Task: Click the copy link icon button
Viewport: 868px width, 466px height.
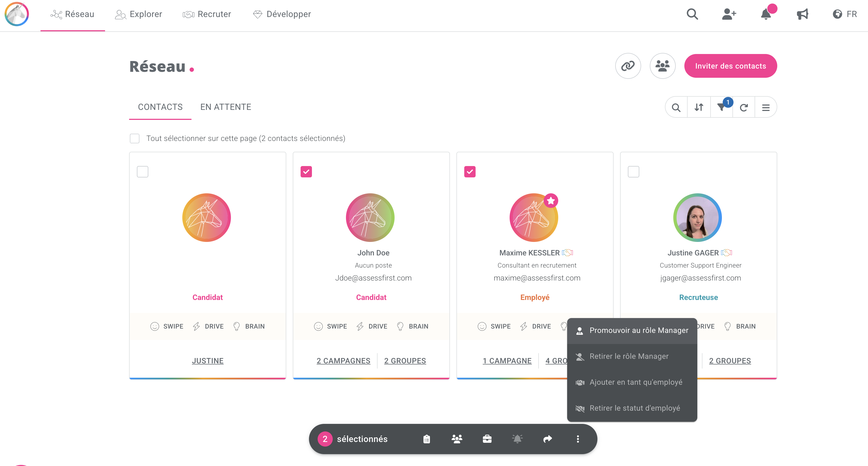Action: (x=628, y=66)
